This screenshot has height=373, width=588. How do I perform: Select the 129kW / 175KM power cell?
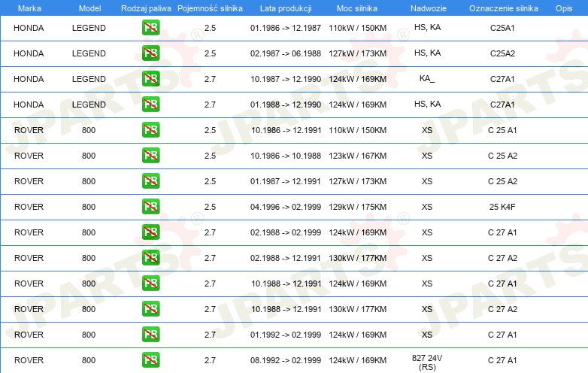coord(357,207)
